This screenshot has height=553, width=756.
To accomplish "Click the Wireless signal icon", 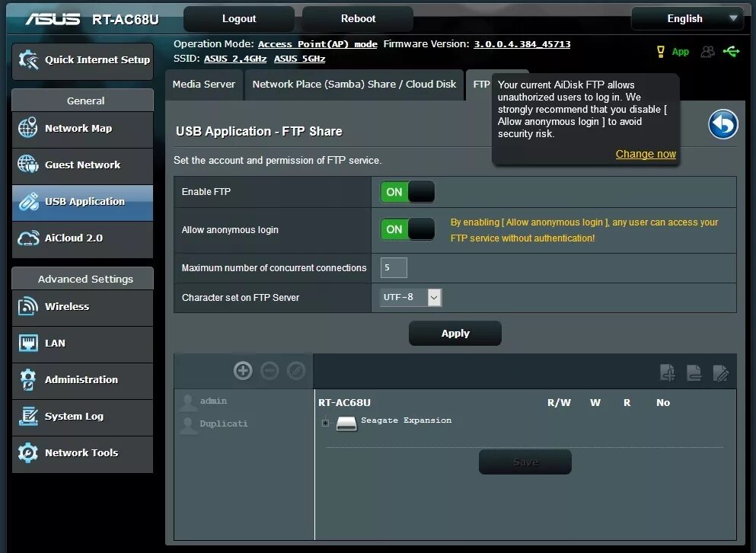I will click(28, 306).
